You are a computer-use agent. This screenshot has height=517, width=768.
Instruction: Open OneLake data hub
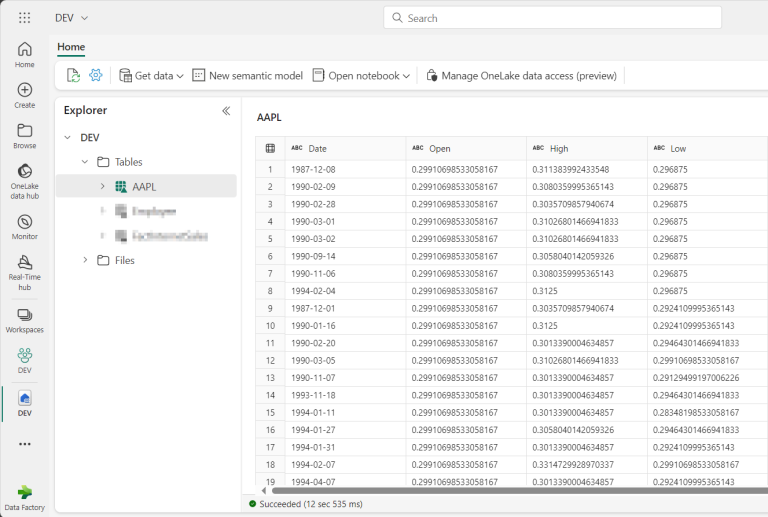point(24,182)
